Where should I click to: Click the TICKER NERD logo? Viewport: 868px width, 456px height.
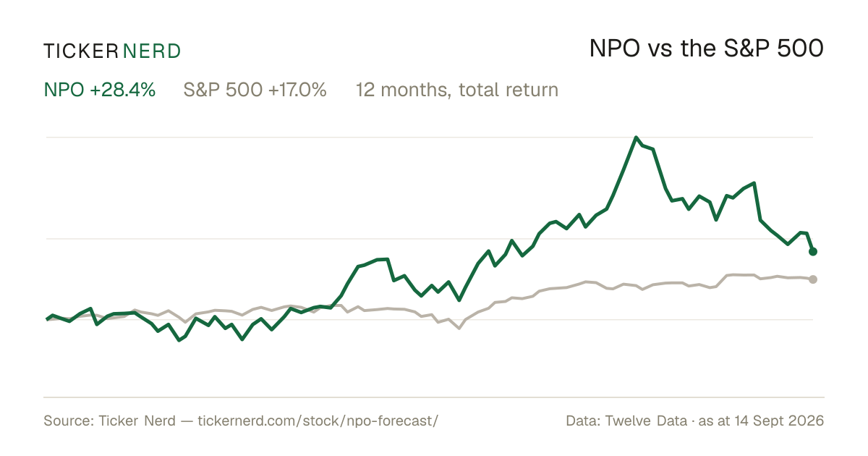click(112, 51)
